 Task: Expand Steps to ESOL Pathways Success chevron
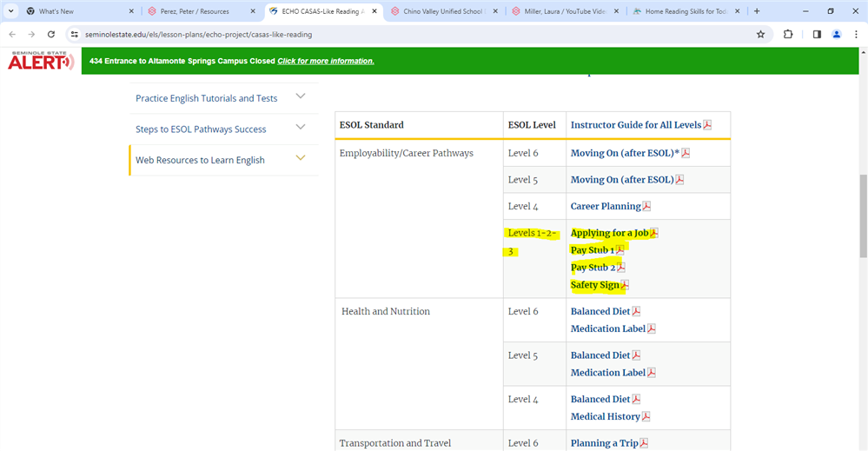point(301,127)
